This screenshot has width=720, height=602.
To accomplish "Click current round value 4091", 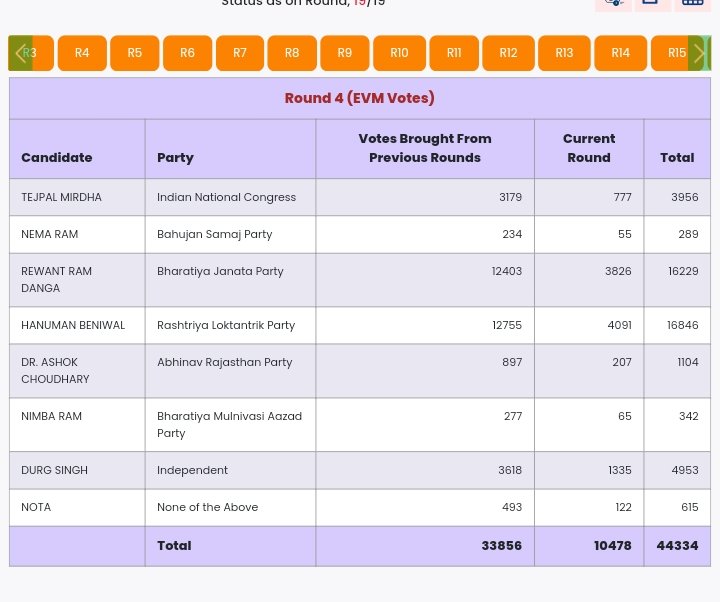I will point(619,325).
